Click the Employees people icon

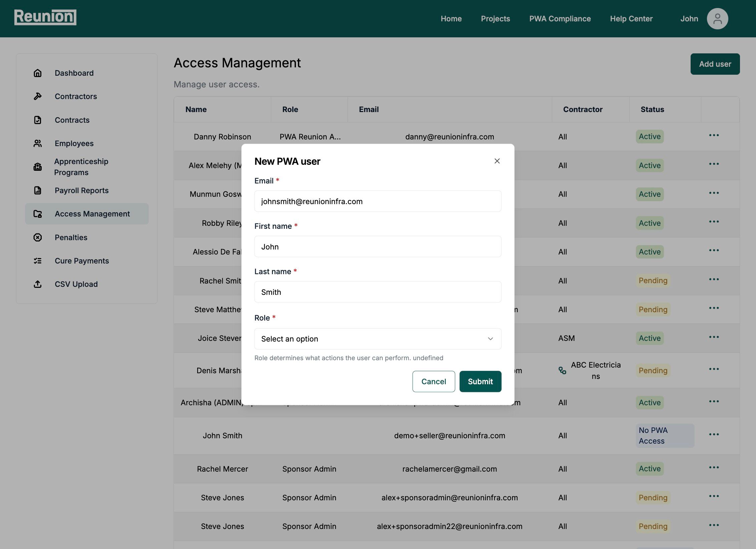click(x=38, y=143)
